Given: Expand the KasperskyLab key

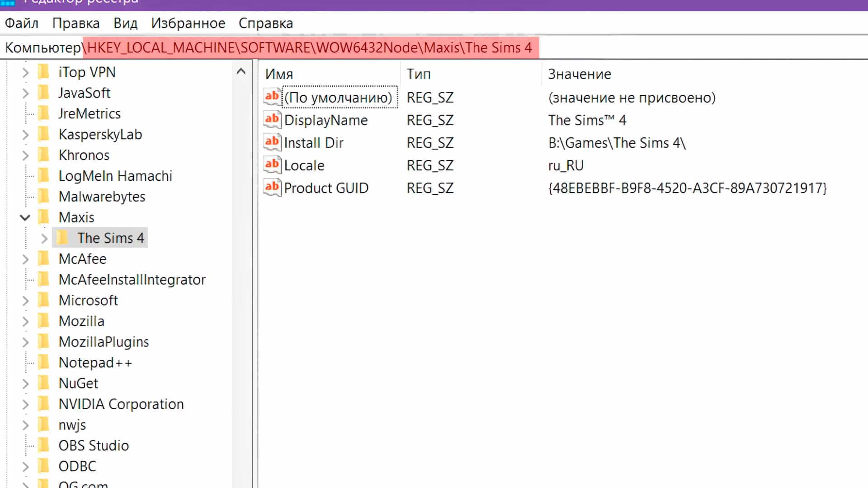Looking at the screenshot, I should (x=25, y=135).
